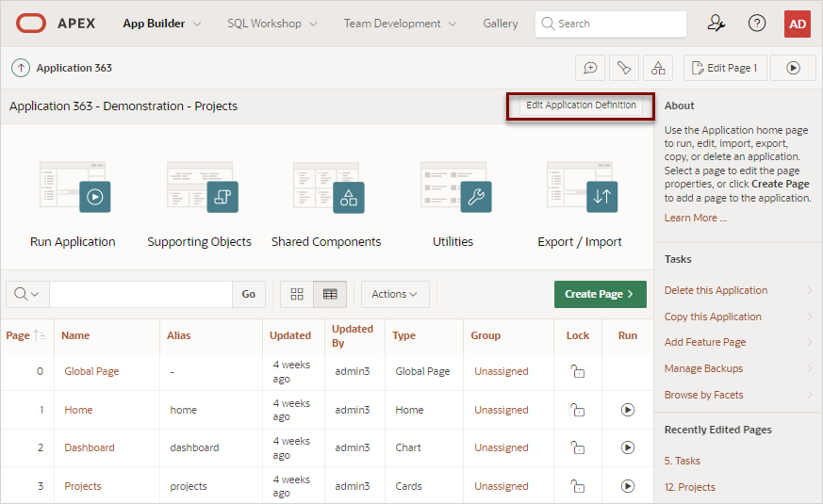Sort by the Page column header
This screenshot has width=823, height=504.
click(18, 335)
